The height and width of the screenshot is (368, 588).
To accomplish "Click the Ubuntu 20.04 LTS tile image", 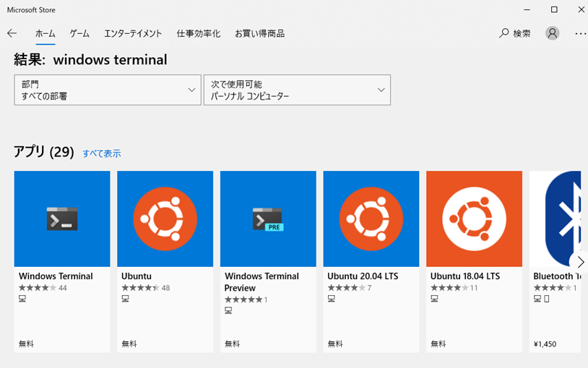I will point(371,219).
